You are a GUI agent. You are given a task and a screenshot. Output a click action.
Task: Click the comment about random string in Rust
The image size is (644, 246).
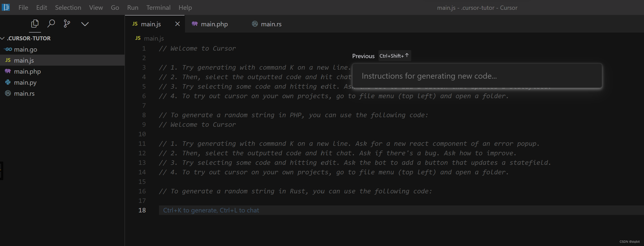click(295, 191)
